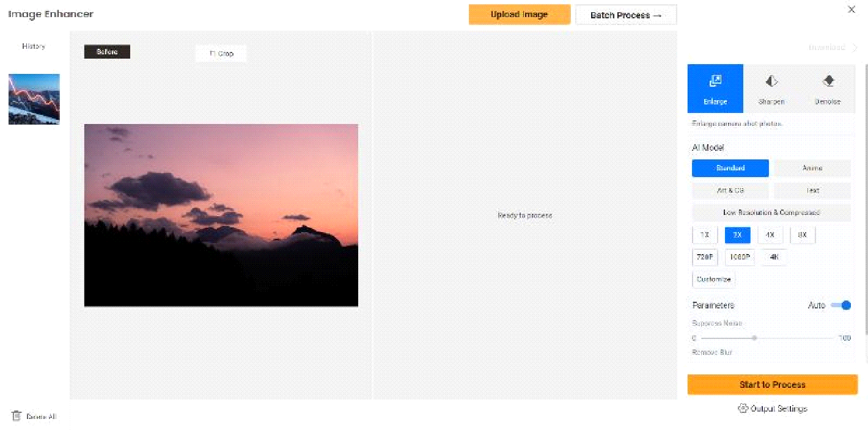Close the Image Enhancer window

tap(851, 10)
